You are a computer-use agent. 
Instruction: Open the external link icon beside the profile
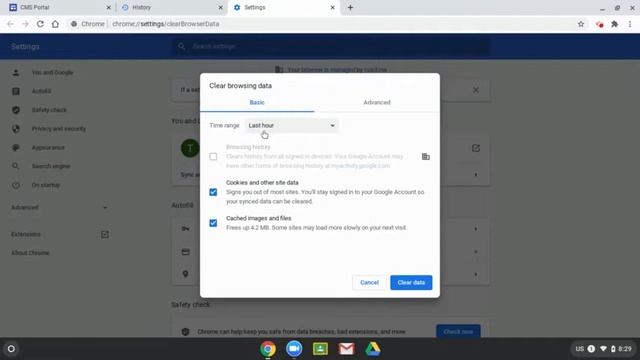476,148
